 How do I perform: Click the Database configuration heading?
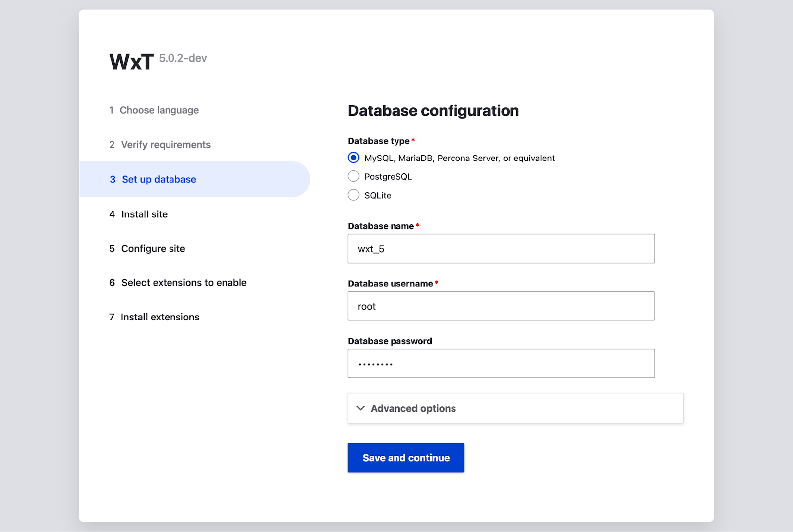tap(433, 111)
